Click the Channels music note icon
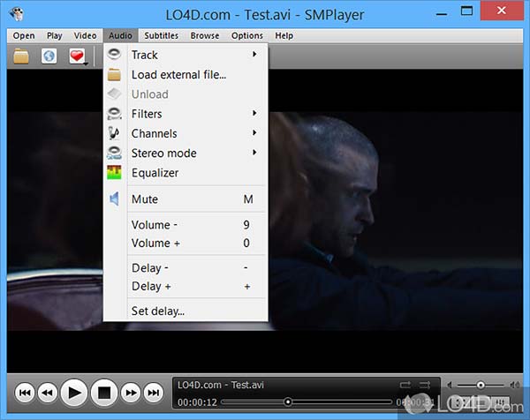Screen dimensions: 530x420 114,133
